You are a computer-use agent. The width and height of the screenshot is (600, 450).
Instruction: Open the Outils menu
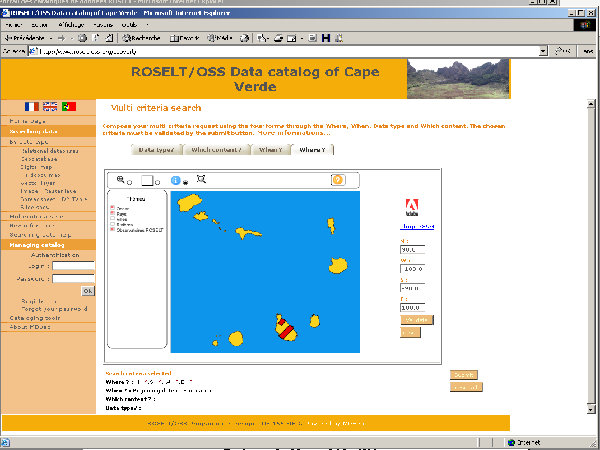pos(129,25)
